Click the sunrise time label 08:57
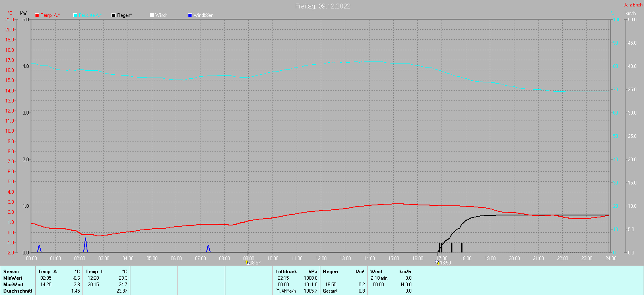Viewport: 644px width, 295px height. (255, 263)
